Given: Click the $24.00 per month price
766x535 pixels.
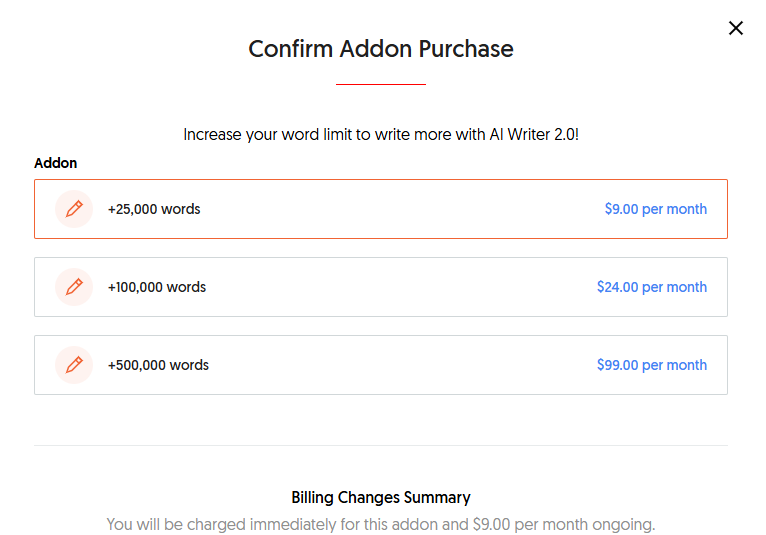Looking at the screenshot, I should (x=651, y=287).
